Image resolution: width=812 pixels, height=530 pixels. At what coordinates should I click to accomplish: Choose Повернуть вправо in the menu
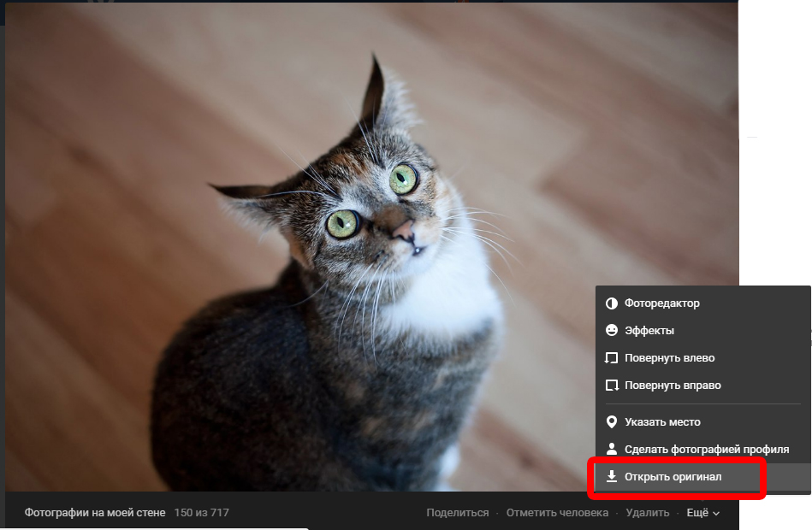point(702,386)
